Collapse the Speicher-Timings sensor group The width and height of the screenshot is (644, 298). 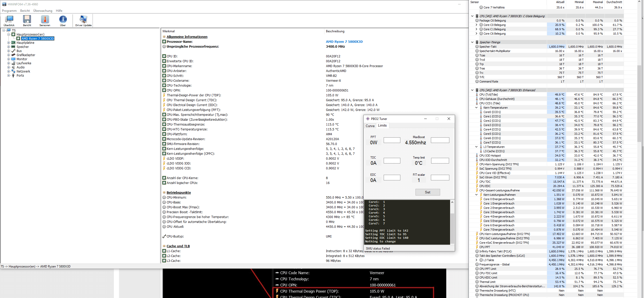472,42
